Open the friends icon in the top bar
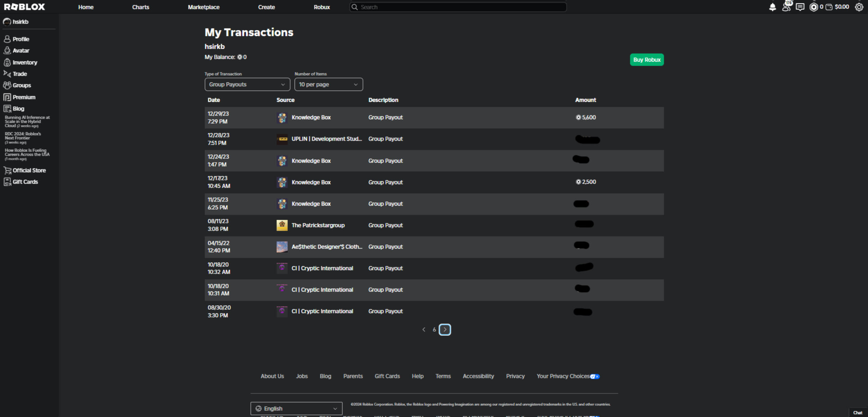The image size is (868, 417). click(x=787, y=7)
